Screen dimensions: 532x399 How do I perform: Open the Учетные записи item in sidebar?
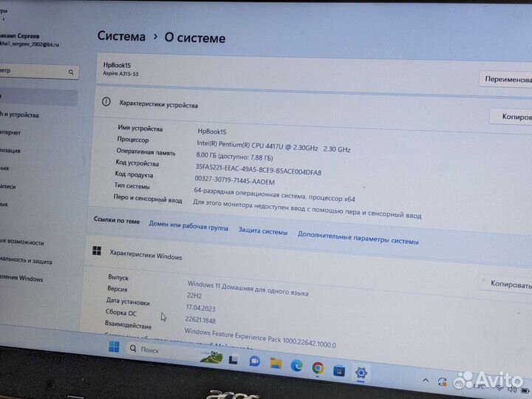[8, 186]
